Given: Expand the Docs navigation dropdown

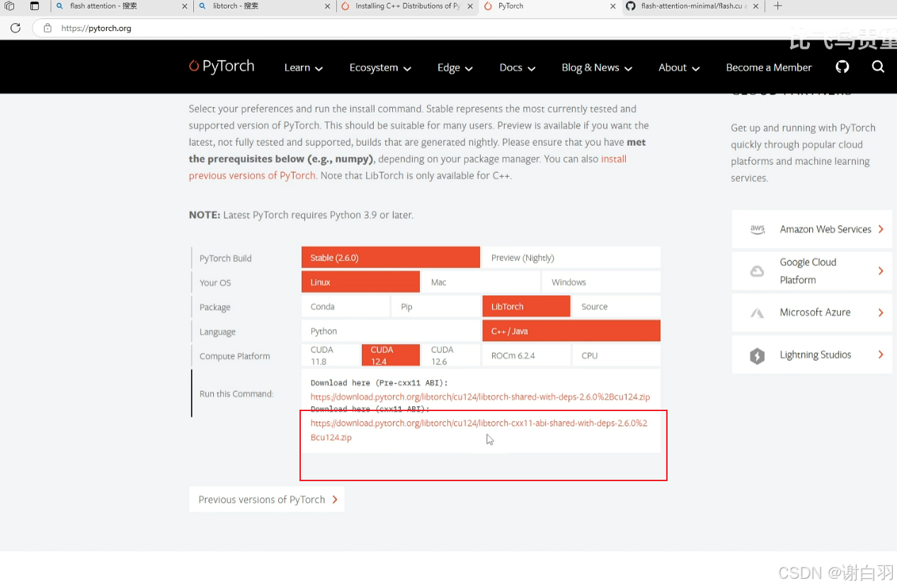Looking at the screenshot, I should 518,68.
